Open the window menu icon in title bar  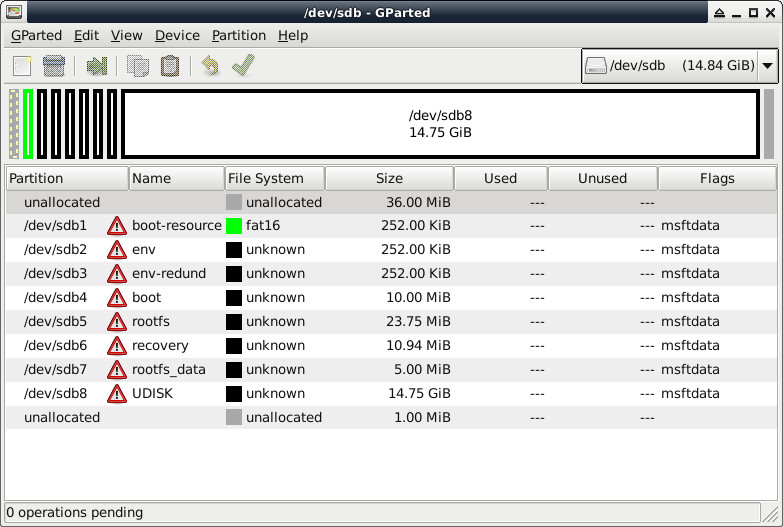click(x=13, y=12)
